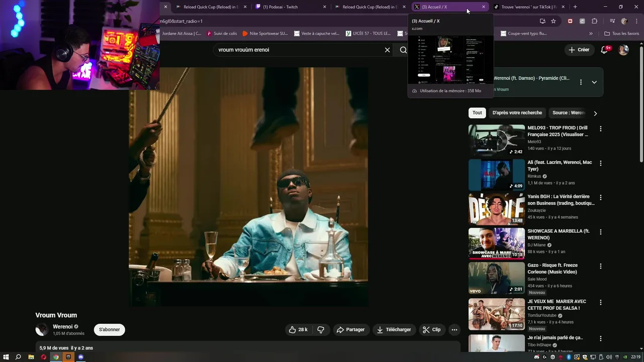Select the Source : Werenoi chip

tap(569, 113)
